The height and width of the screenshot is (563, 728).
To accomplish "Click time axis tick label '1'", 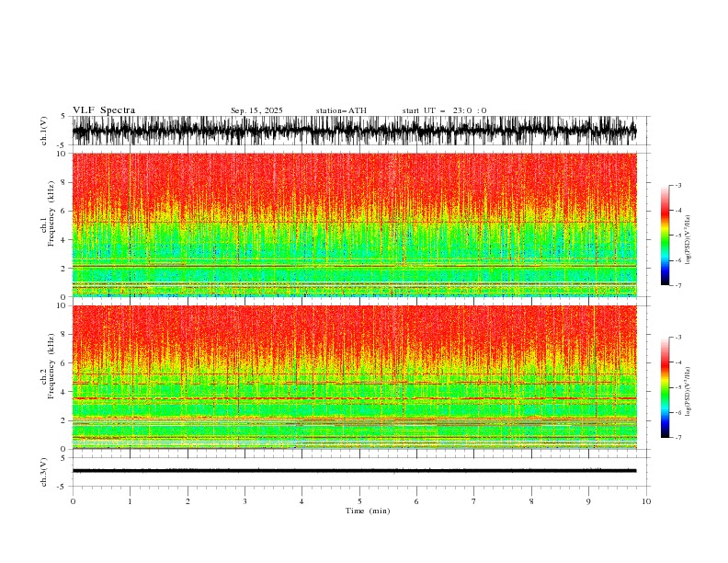I will coord(130,501).
